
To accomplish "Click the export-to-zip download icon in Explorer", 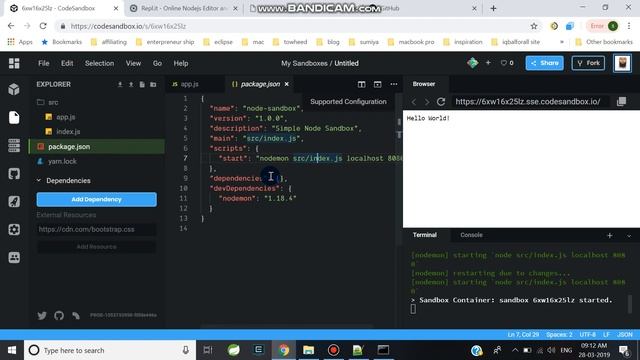I will point(120,84).
